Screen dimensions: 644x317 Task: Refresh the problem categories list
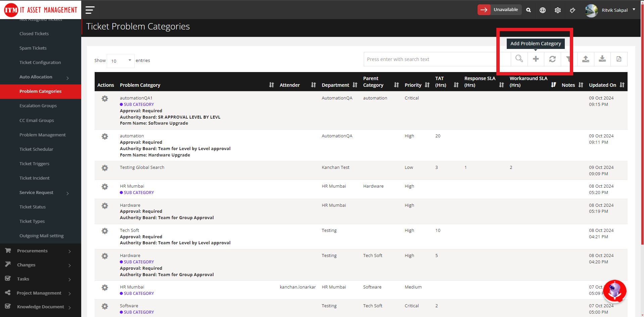coord(552,59)
